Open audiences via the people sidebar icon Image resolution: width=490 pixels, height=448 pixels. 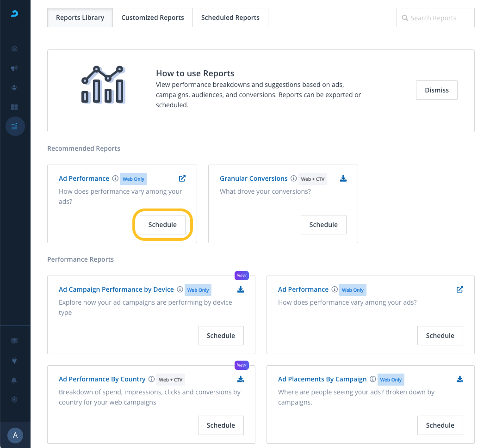[x=14, y=87]
